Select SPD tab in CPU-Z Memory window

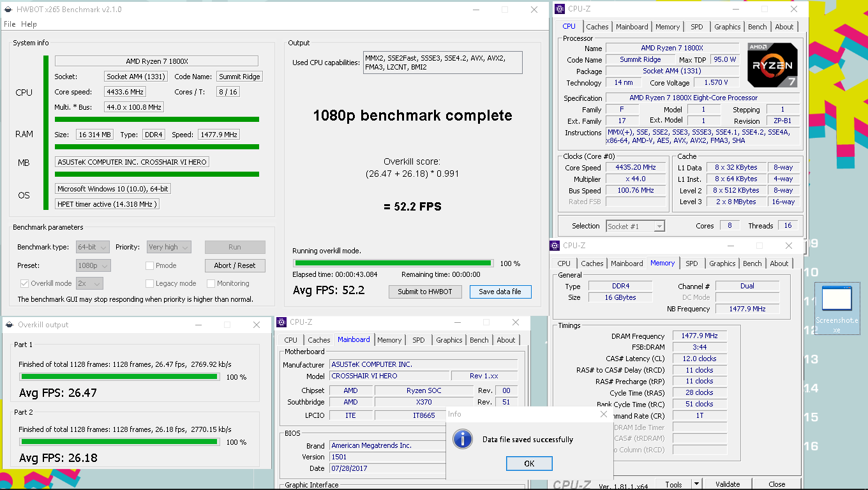692,264
